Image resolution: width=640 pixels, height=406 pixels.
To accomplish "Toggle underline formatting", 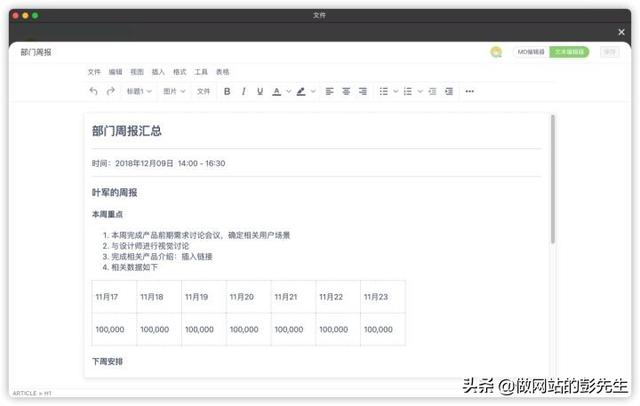I will (x=260, y=91).
